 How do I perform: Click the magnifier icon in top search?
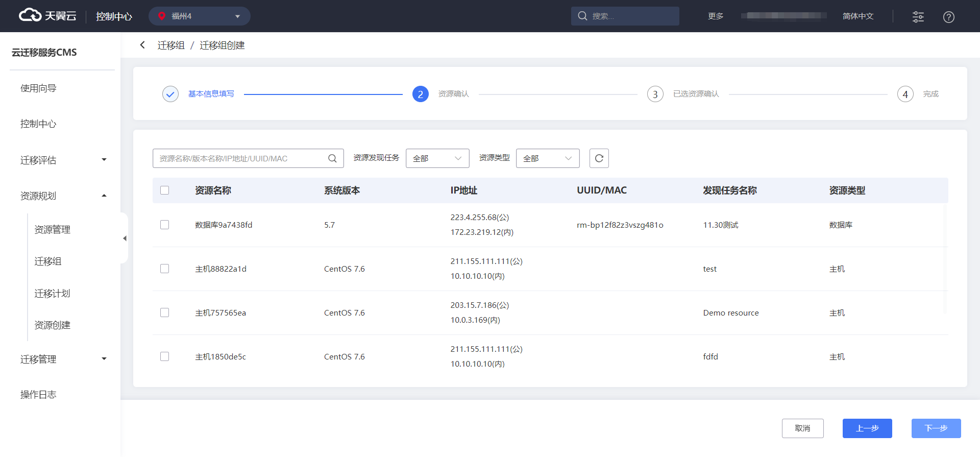pyautogui.click(x=582, y=16)
